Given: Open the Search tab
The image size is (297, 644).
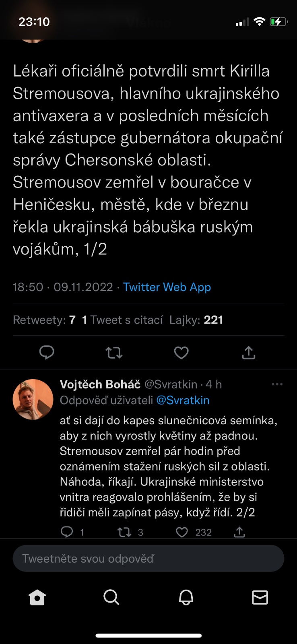Looking at the screenshot, I should (111, 598).
